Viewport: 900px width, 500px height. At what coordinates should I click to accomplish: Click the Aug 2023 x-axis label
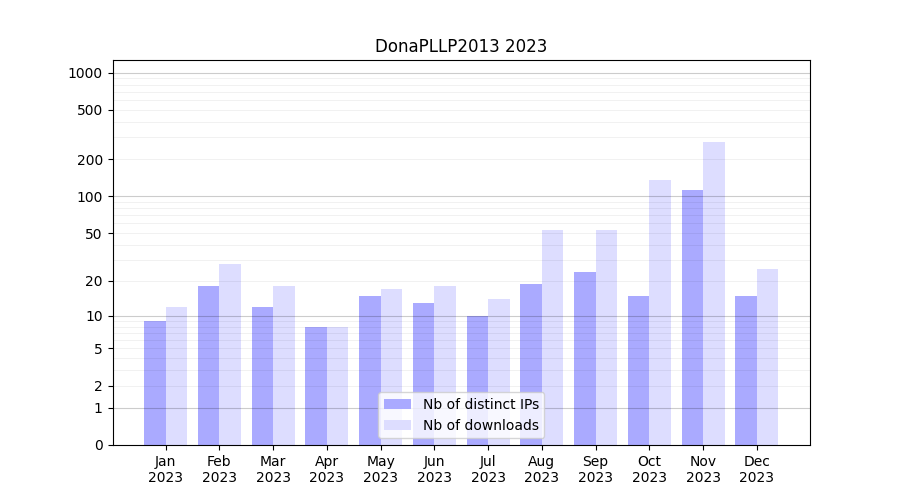[541, 469]
